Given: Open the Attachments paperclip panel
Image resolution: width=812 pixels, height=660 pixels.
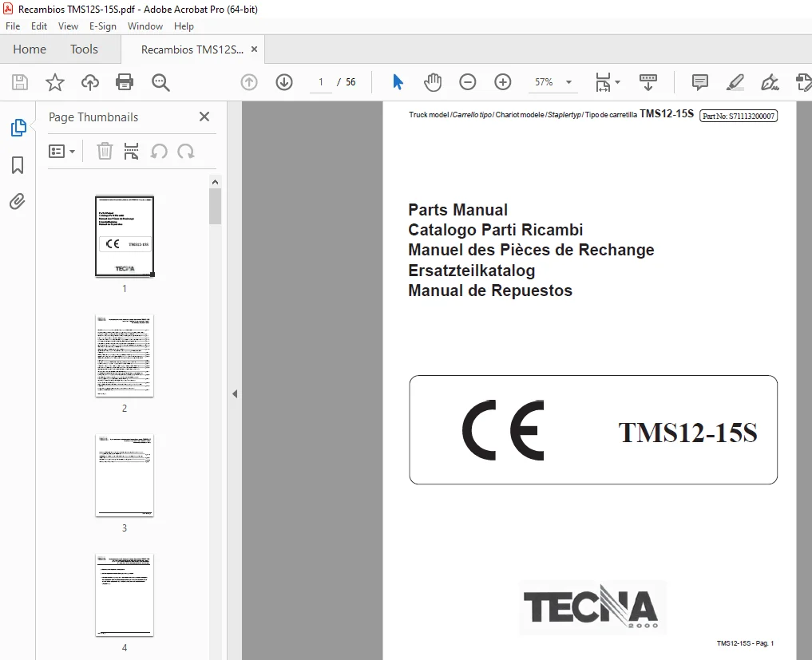Looking at the screenshot, I should 17,201.
